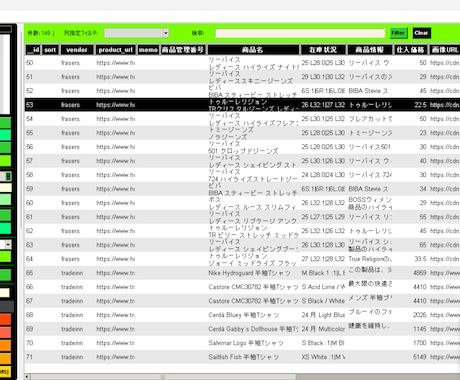Viewport: 460px width, 380px height.
Task: Click the product_url column header
Action: pyautogui.click(x=116, y=50)
